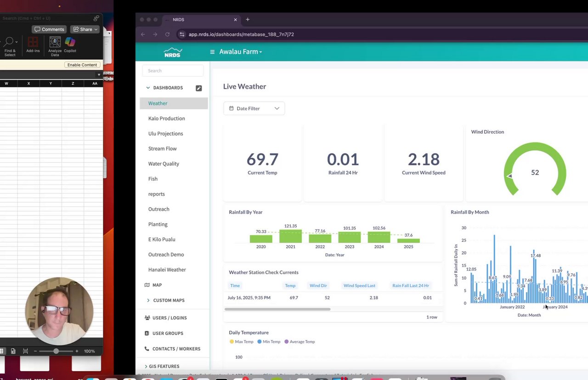Open a new browser tab with plus icon

248,19
